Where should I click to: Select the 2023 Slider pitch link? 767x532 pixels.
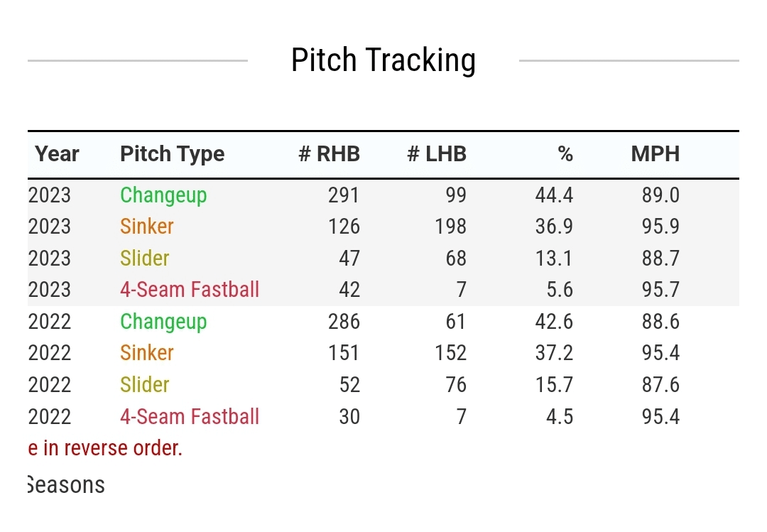[x=145, y=258]
